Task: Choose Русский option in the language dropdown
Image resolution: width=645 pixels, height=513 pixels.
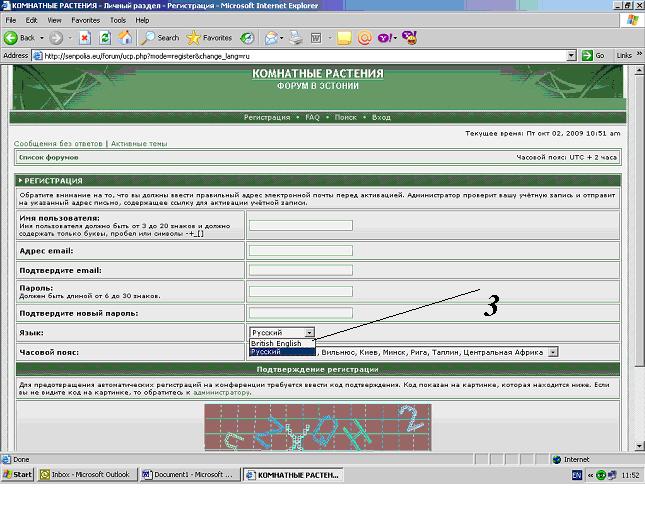Action: (x=276, y=352)
